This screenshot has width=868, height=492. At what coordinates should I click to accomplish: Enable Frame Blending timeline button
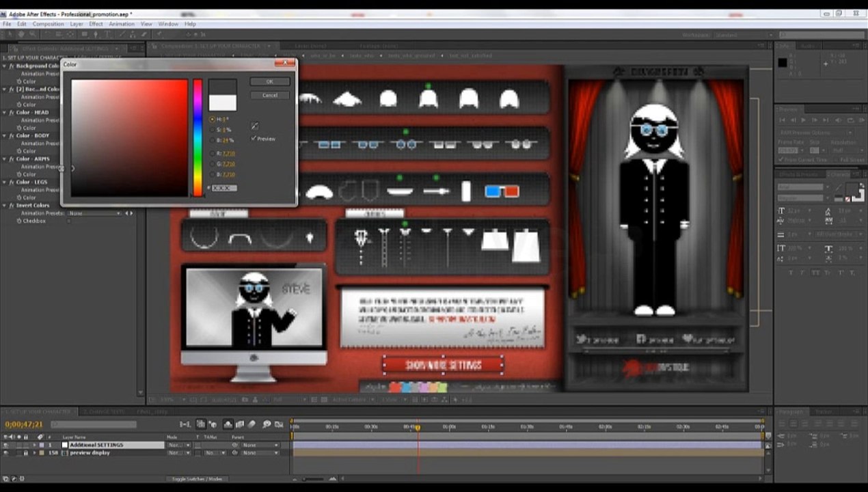click(239, 424)
